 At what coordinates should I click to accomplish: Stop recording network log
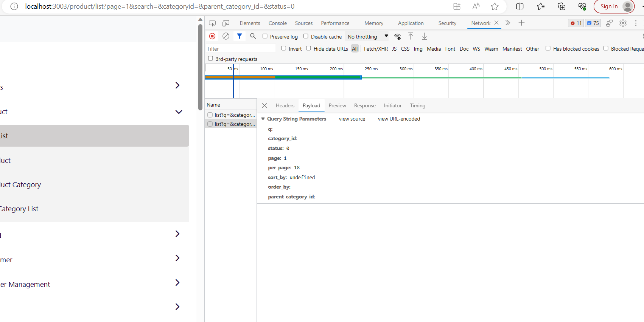pyautogui.click(x=212, y=36)
